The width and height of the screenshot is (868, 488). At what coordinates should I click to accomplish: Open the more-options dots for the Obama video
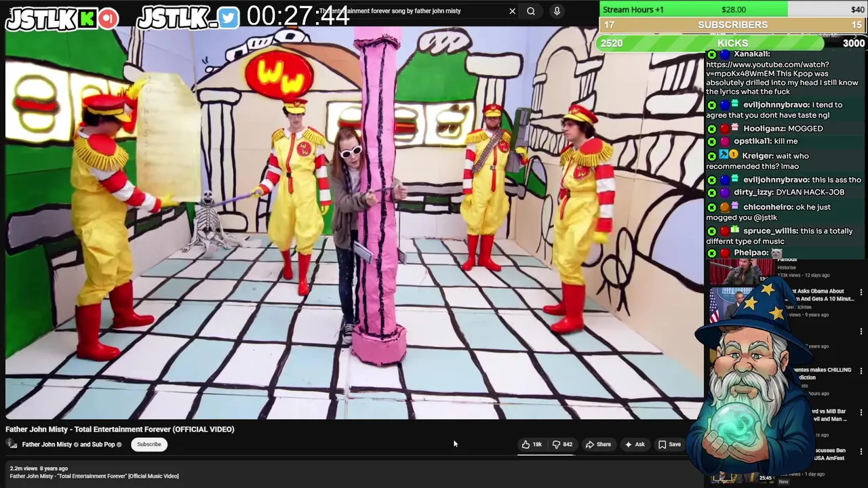861,293
